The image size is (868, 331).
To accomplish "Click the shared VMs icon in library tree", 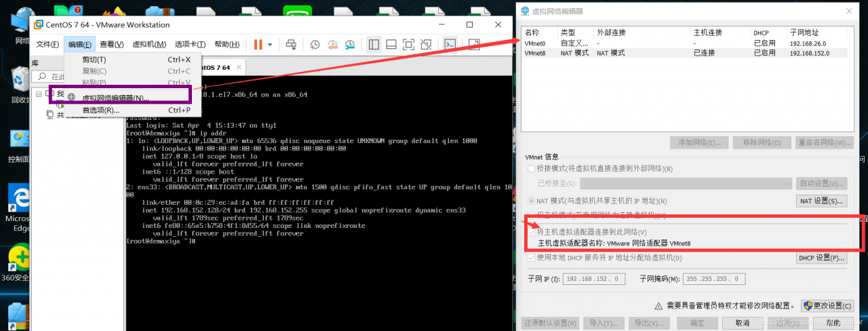I will click(x=50, y=115).
